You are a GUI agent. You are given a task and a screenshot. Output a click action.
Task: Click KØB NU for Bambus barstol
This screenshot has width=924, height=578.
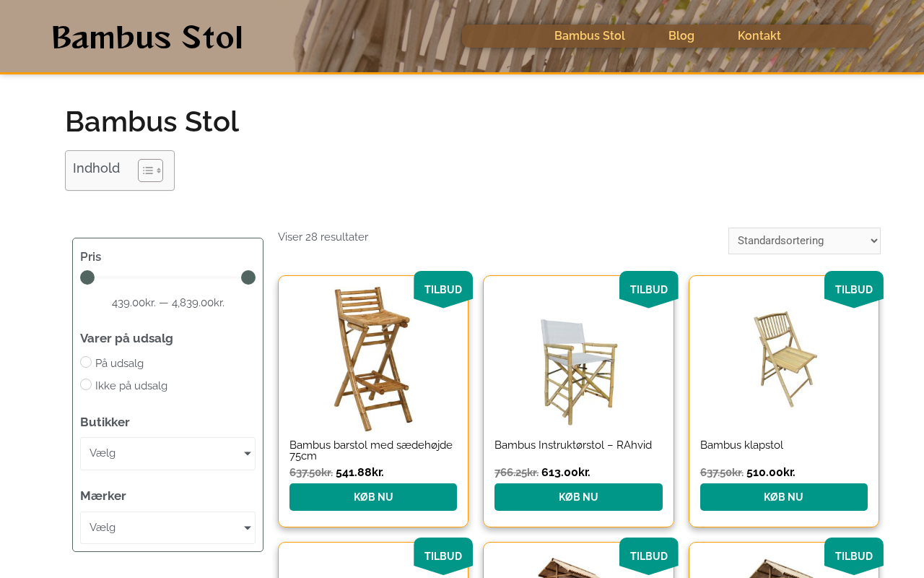373,497
